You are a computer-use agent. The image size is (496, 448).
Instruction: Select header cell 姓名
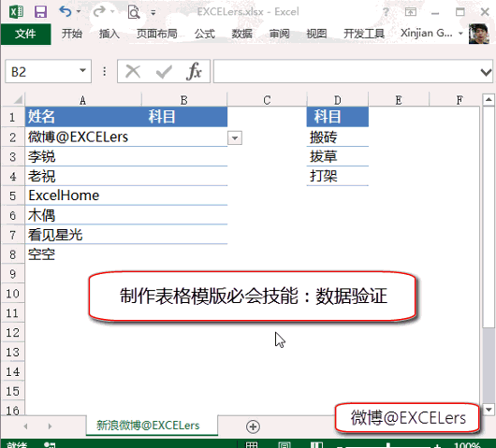83,117
